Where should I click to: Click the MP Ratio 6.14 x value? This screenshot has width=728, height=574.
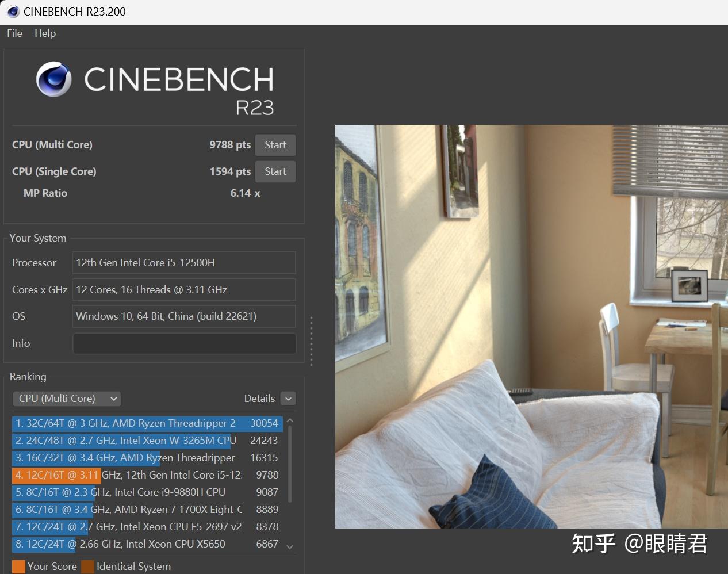(245, 193)
